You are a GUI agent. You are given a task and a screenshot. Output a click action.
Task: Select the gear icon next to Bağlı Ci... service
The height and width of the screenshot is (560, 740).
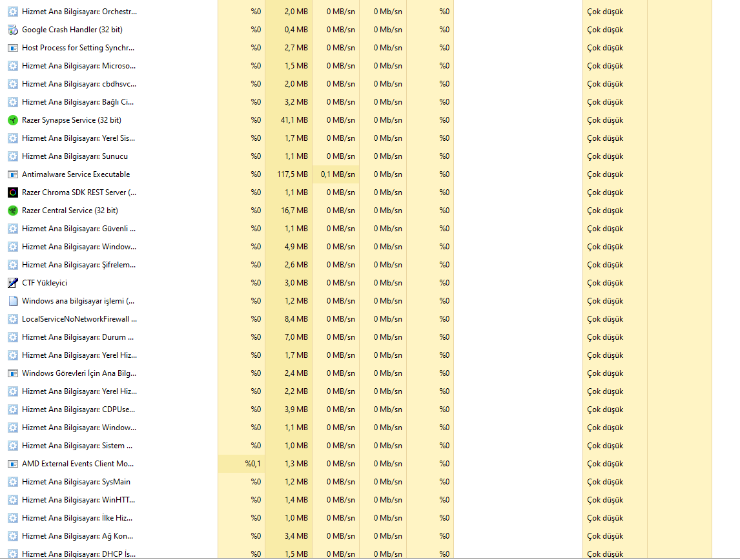point(13,102)
